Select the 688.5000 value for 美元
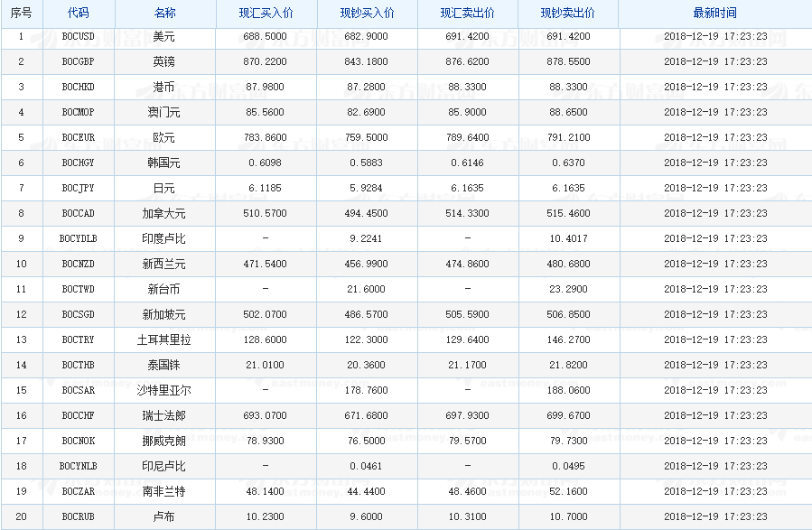This screenshot has height=530, width=812. (x=266, y=36)
